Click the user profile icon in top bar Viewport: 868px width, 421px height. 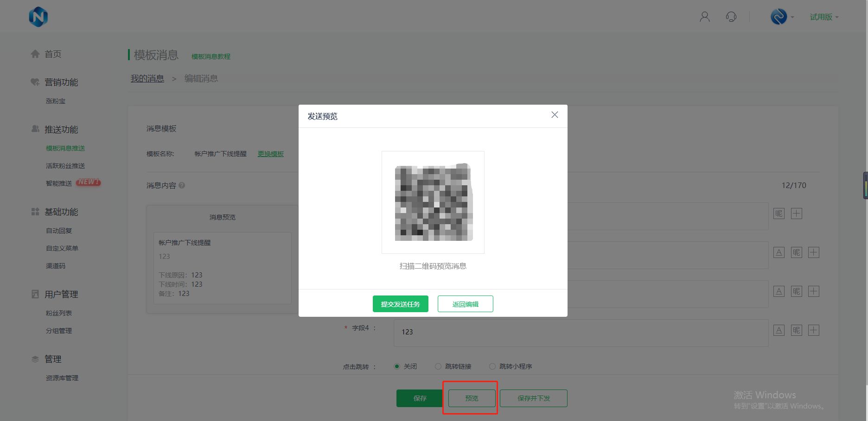click(x=704, y=16)
